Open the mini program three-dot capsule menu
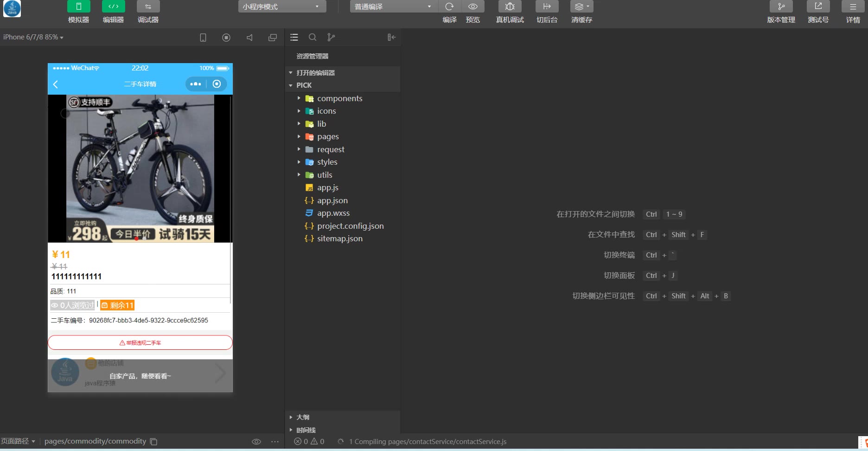 coord(196,84)
